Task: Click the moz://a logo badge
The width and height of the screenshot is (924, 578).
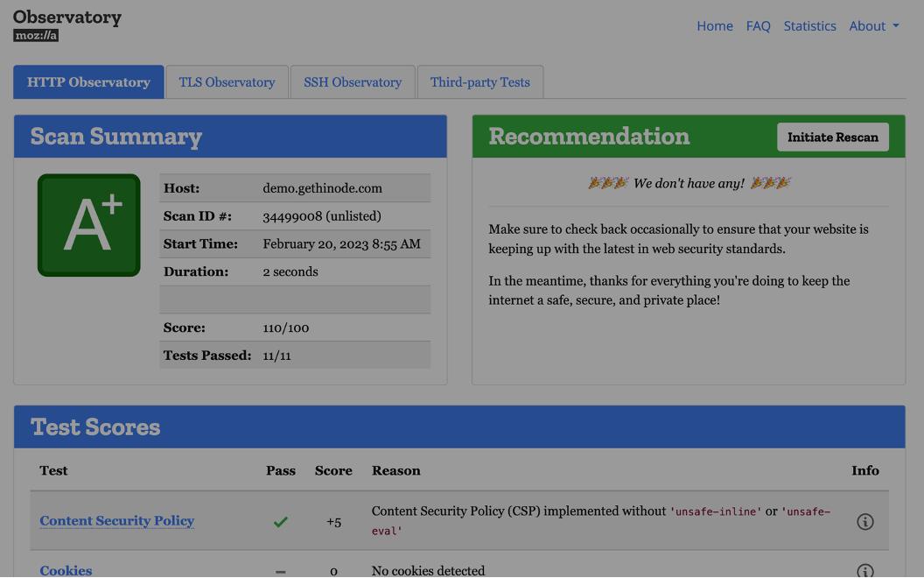Action: pyautogui.click(x=36, y=36)
